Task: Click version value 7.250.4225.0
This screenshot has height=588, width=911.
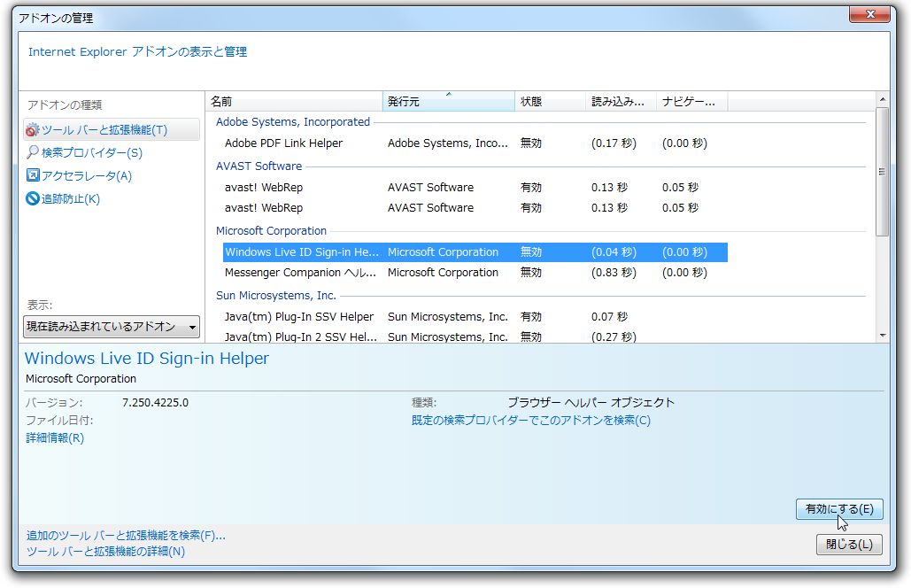Action: 155,403
